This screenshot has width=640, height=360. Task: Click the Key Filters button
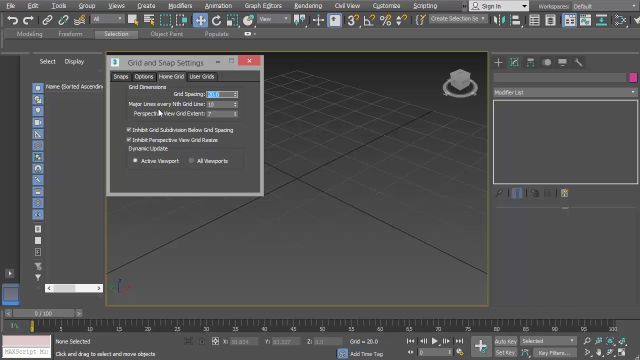(x=554, y=352)
